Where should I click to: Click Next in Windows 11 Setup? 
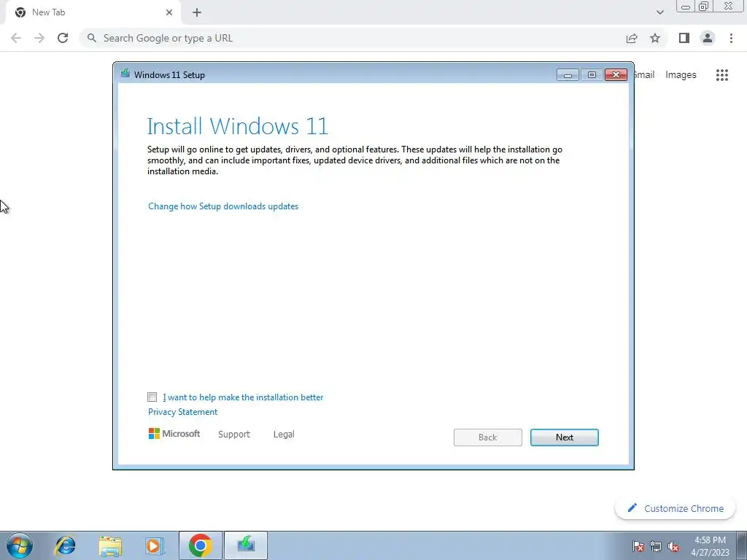(565, 437)
